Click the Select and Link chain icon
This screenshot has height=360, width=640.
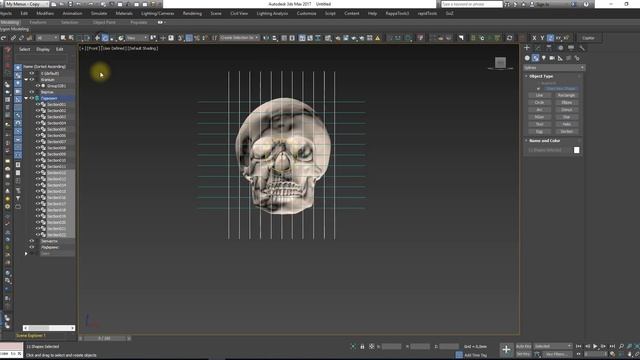pyautogui.click(x=13, y=38)
